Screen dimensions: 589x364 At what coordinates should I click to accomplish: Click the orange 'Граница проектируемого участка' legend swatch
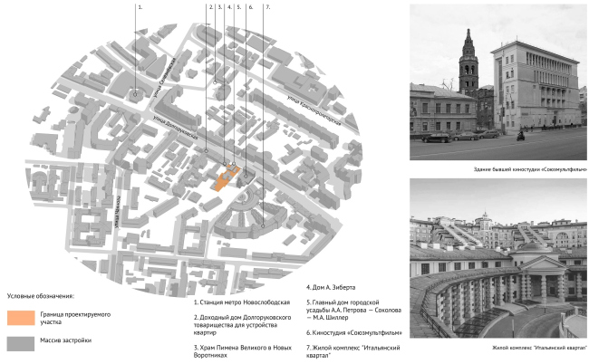[19, 318]
